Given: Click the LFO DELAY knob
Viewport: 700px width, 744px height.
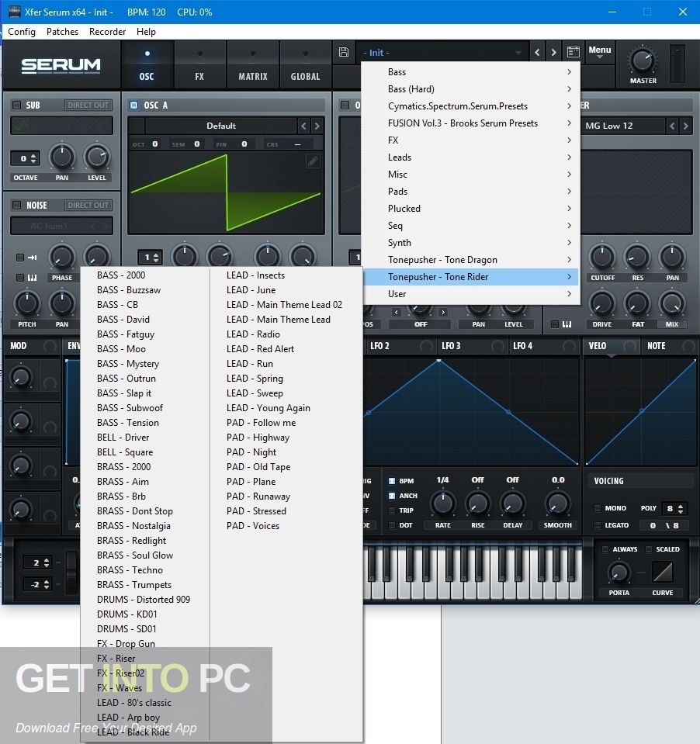Looking at the screenshot, I should pyautogui.click(x=512, y=504).
